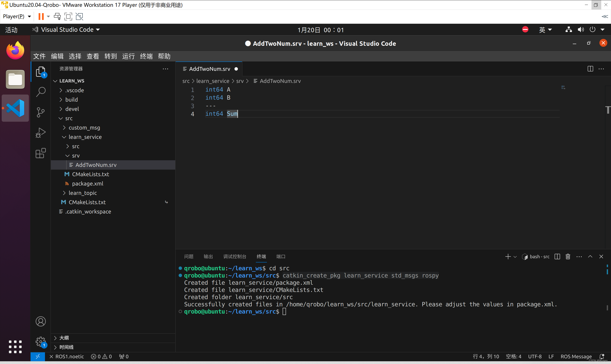Select the AddTwoNum.srv editor tab
Viewport: 611px width, 364px height.
click(209, 69)
